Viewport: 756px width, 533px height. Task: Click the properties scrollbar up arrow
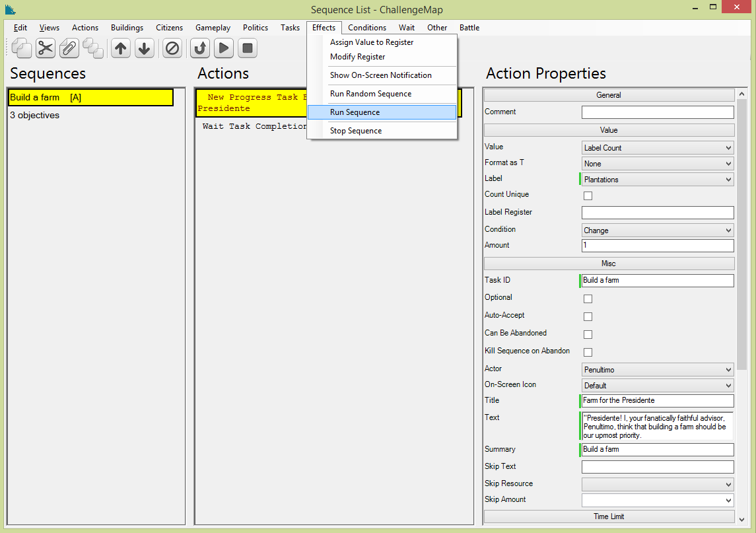tap(741, 94)
